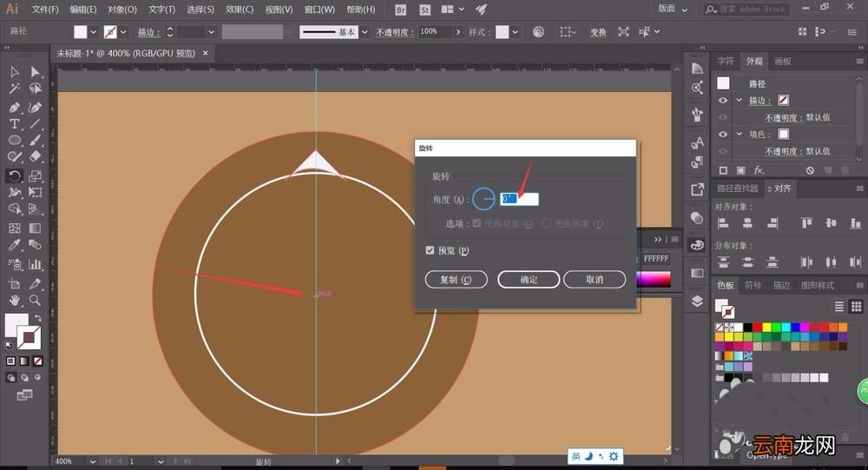Open 版面 workspace switcher dropdown
868x470 pixels.
[672, 9]
